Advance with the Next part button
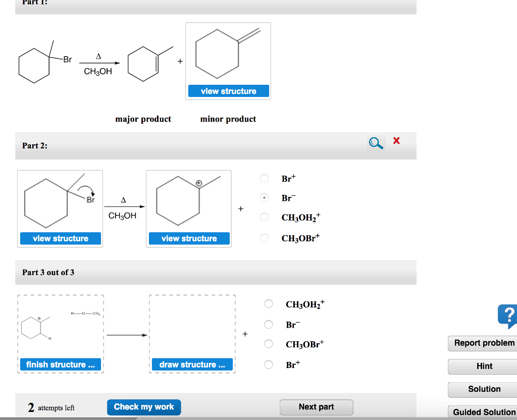The image size is (517, 420). (316, 407)
